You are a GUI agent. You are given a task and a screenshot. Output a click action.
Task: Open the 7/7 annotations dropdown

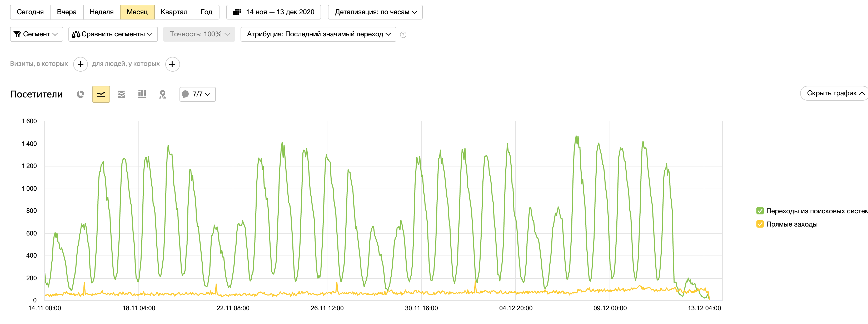(197, 94)
